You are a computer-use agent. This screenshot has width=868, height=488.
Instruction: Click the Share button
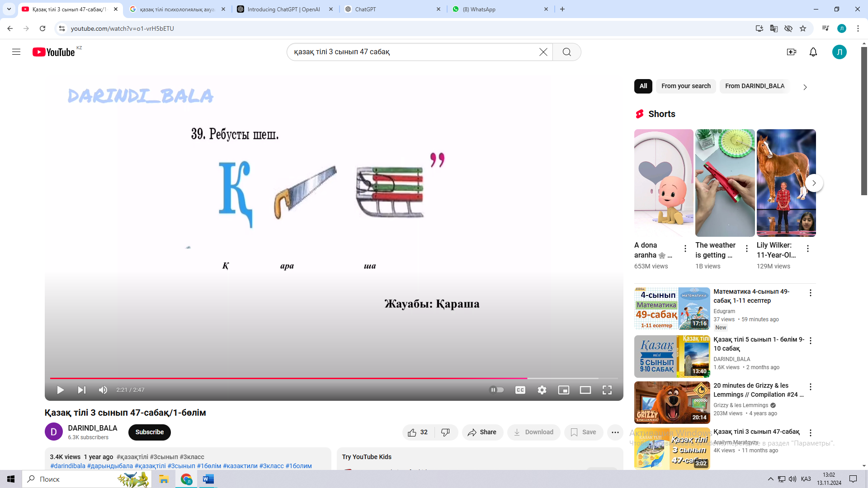482,432
